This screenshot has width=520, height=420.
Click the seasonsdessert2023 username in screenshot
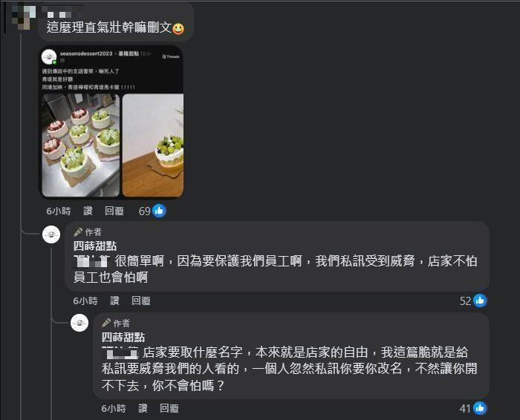click(x=86, y=53)
